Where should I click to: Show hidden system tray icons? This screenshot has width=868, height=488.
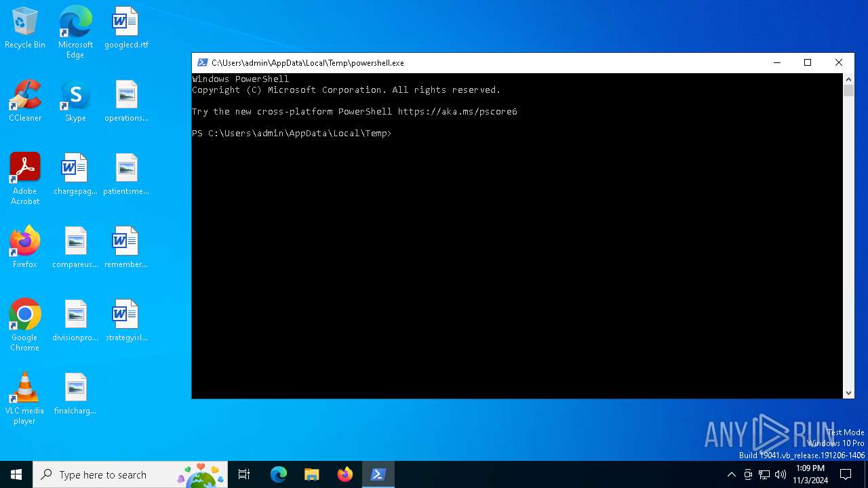(x=731, y=474)
